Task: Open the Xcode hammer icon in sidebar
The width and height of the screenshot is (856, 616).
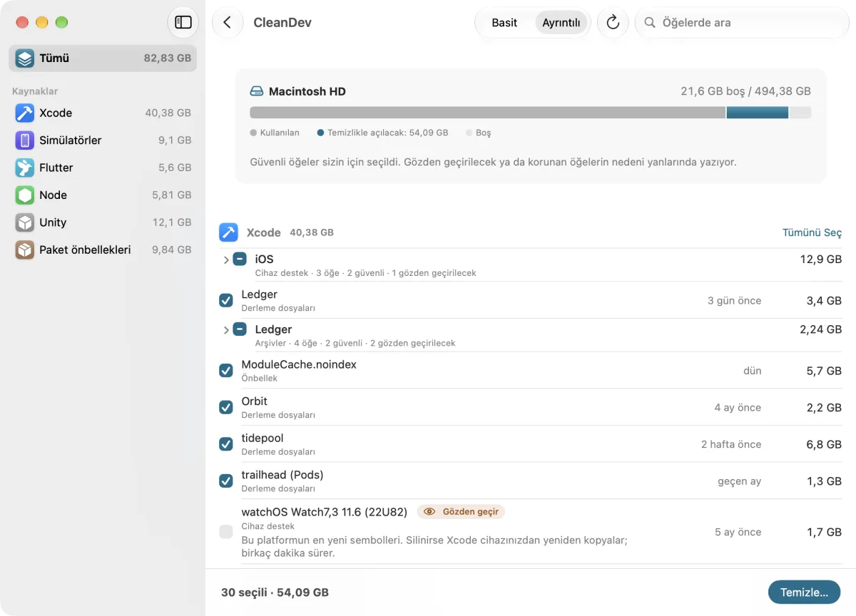Action: [x=25, y=113]
